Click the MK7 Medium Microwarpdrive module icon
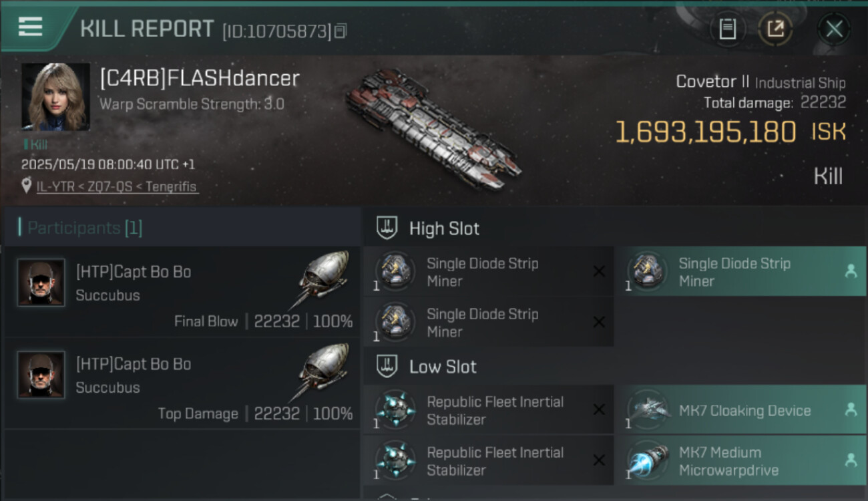Screen dimensions: 868x501 tap(646, 461)
